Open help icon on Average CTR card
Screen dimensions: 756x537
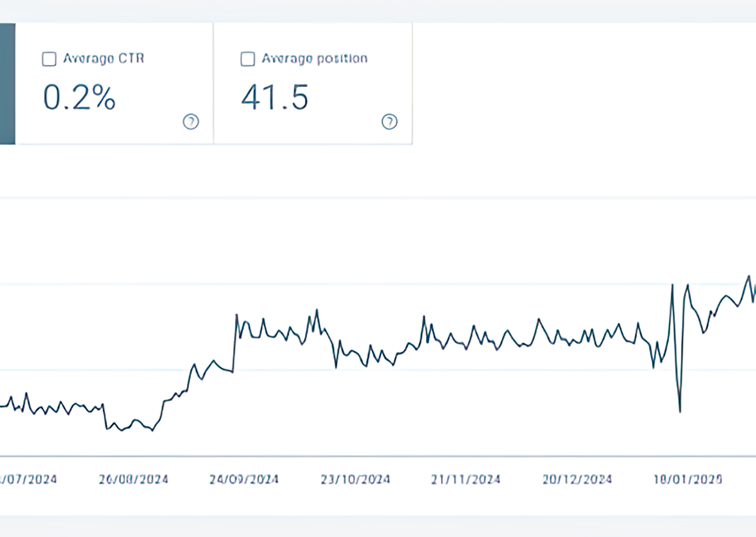(190, 122)
